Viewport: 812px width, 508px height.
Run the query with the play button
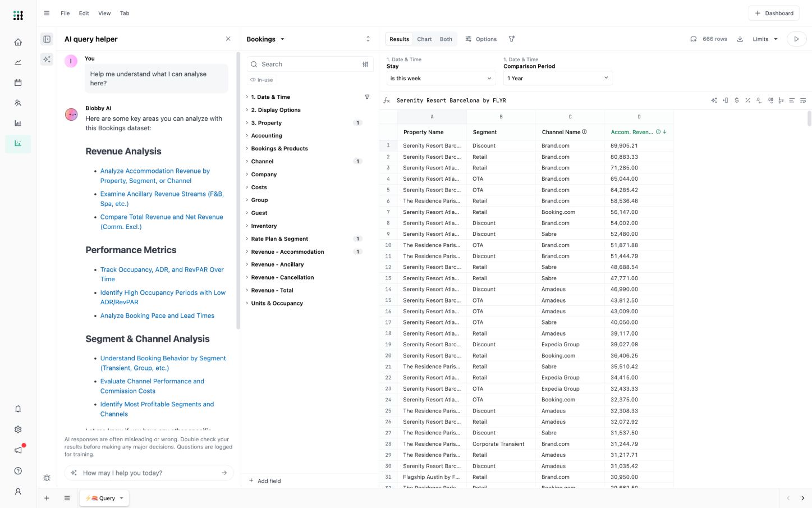pyautogui.click(x=796, y=39)
